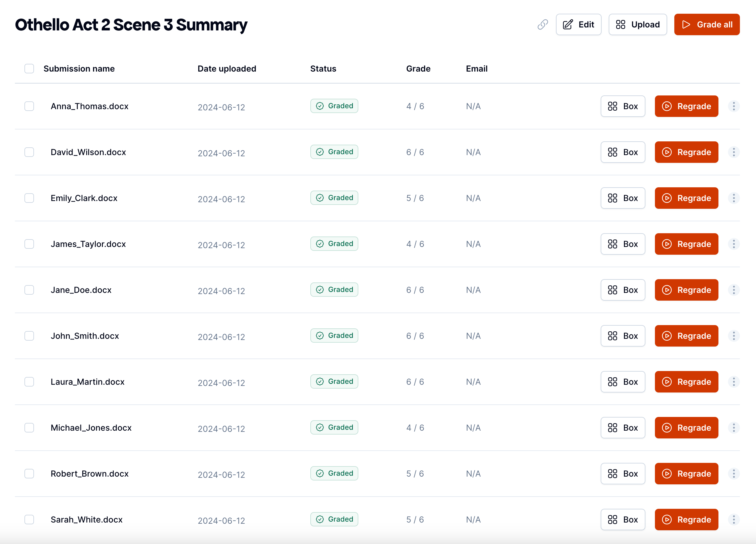The height and width of the screenshot is (544, 756).
Task: Open the Sarah_White.docx file name
Action: tap(87, 519)
